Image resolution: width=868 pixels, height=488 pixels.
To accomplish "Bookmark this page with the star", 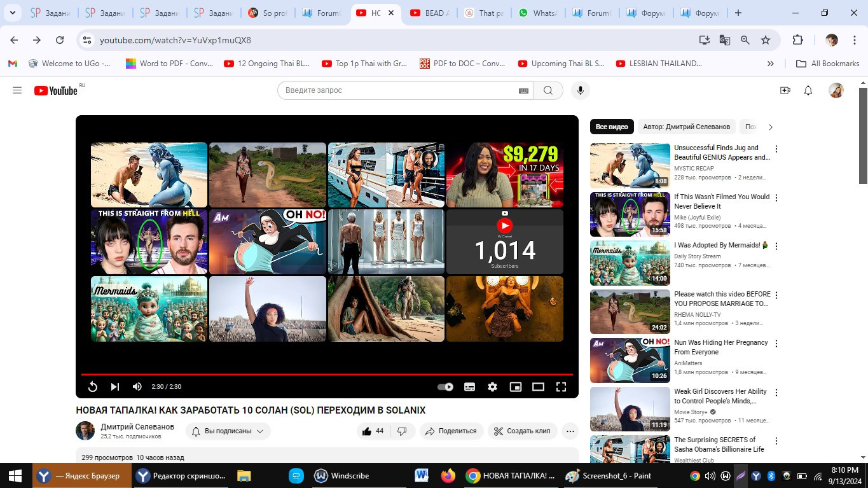I will point(766,40).
